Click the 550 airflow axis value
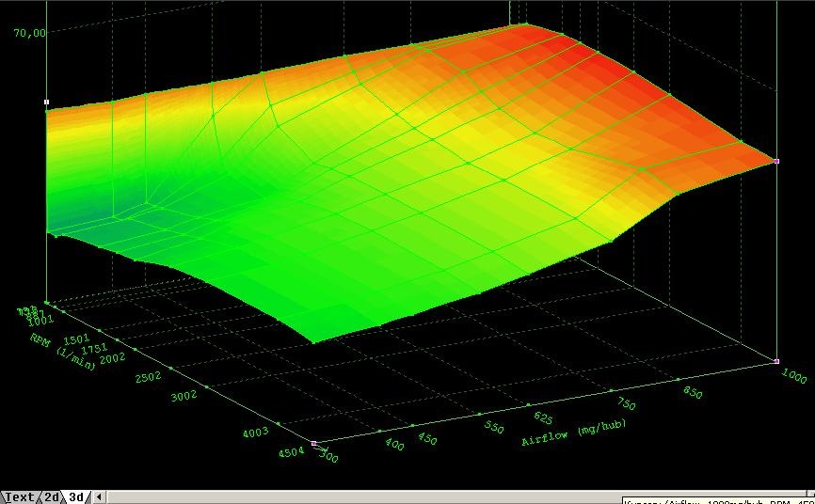The height and width of the screenshot is (504, 815). click(x=494, y=427)
